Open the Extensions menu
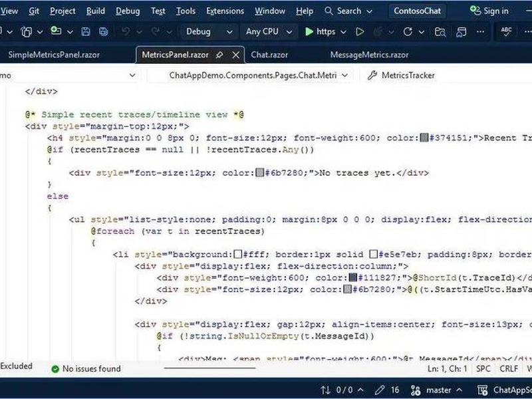 (225, 11)
